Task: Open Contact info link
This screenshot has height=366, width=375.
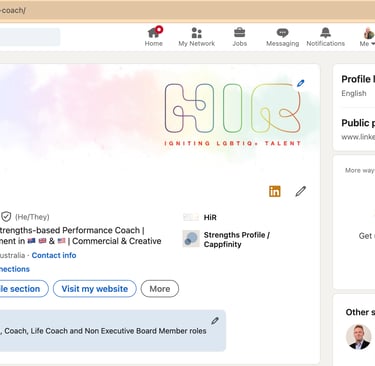Action: tap(54, 255)
